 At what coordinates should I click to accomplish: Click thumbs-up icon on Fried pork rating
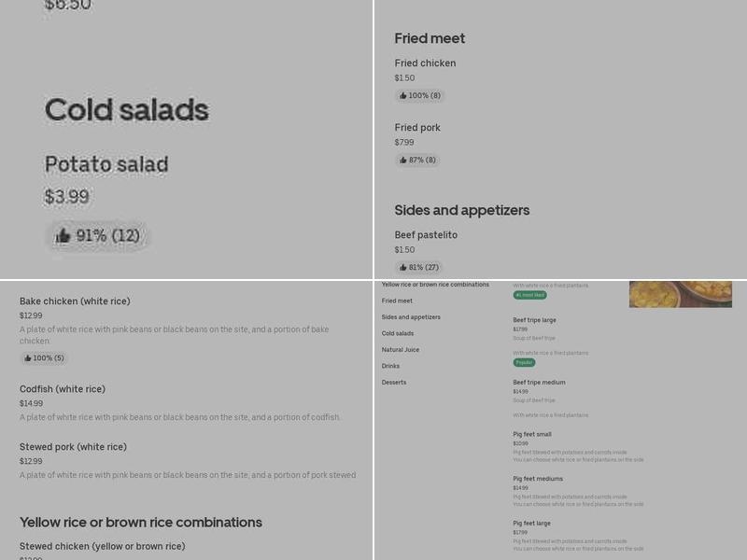coord(403,160)
